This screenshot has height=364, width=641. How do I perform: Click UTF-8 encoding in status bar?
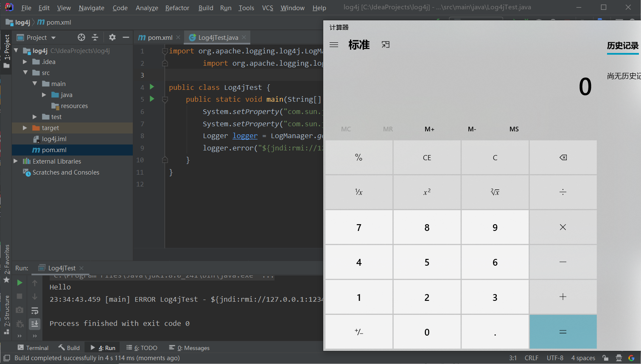(x=555, y=358)
